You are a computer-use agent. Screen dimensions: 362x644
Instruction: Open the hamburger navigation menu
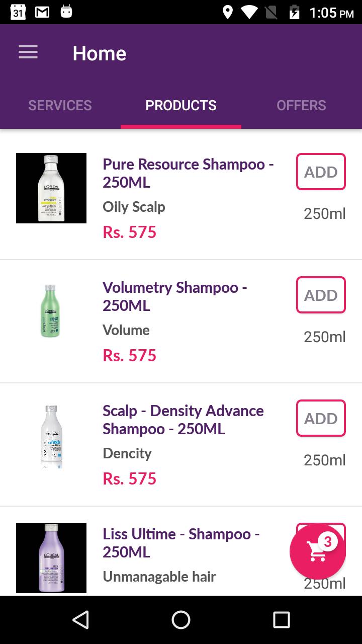(28, 53)
